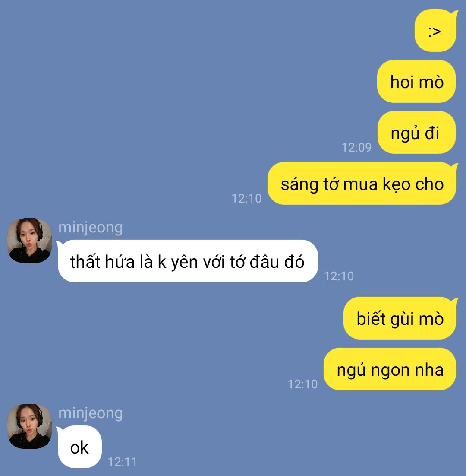Image resolution: width=466 pixels, height=476 pixels.
Task: Tap the 'sáng tớ mua kẹo cho' message
Action: (x=362, y=183)
